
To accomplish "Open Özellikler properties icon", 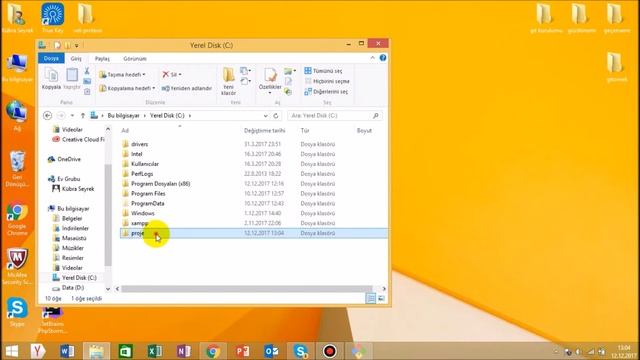I will 270,75.
